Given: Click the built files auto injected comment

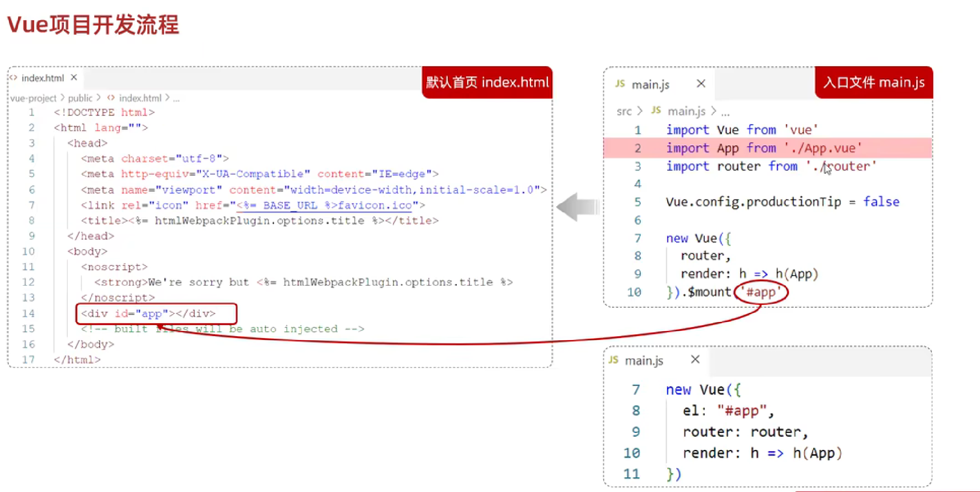Looking at the screenshot, I should (x=223, y=329).
